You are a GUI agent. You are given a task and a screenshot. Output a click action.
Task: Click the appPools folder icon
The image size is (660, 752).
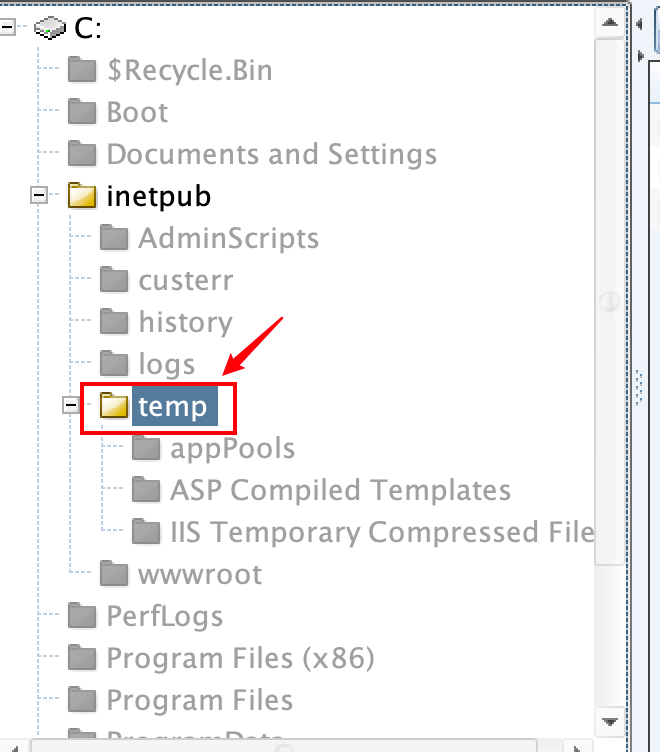click(146, 448)
